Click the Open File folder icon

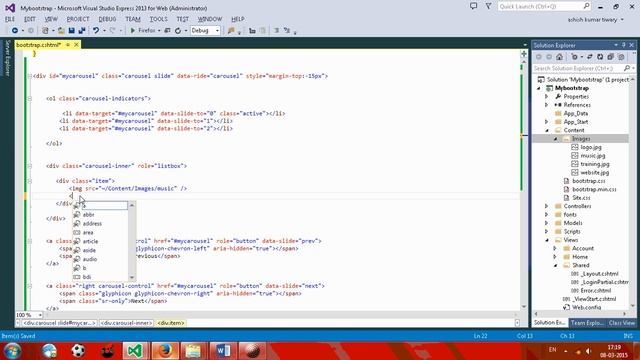coord(61,31)
